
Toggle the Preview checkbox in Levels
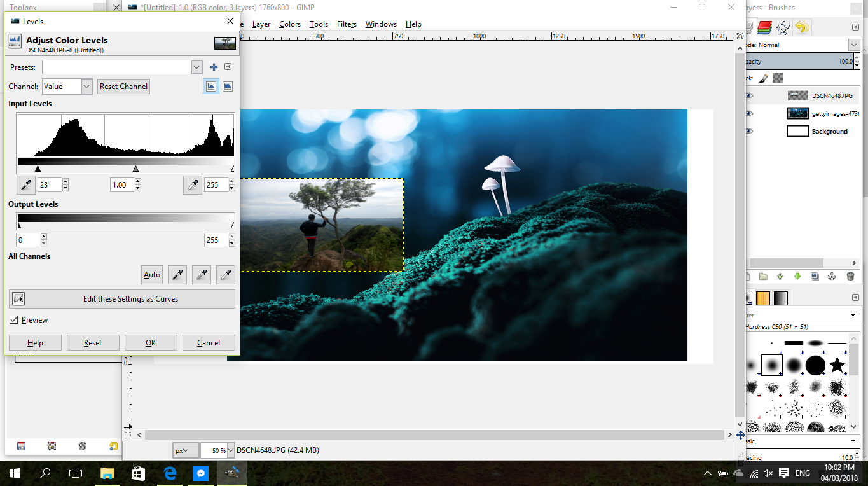13,320
